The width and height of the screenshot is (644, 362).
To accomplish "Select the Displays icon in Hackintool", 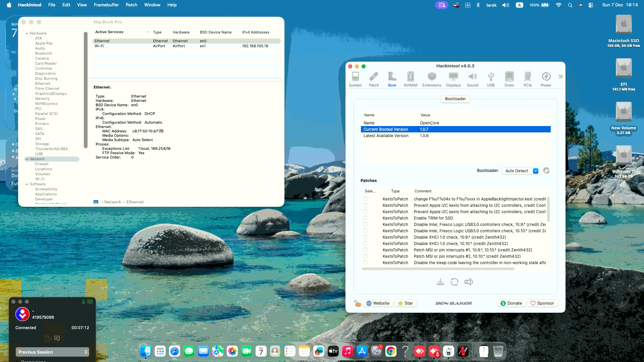I will [453, 79].
